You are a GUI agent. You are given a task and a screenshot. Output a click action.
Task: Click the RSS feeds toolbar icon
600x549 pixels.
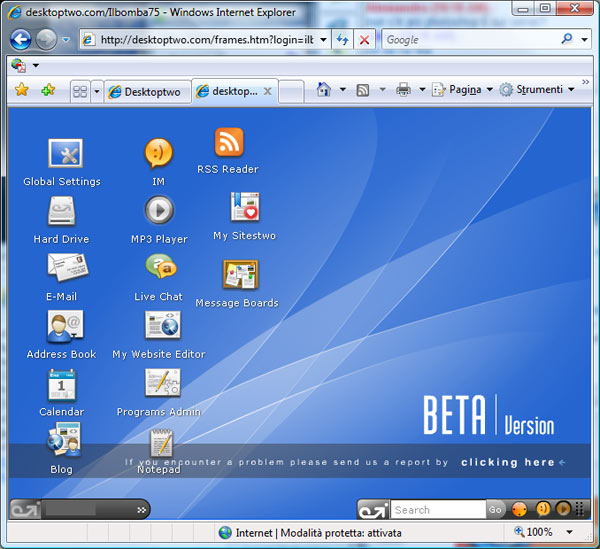click(363, 90)
